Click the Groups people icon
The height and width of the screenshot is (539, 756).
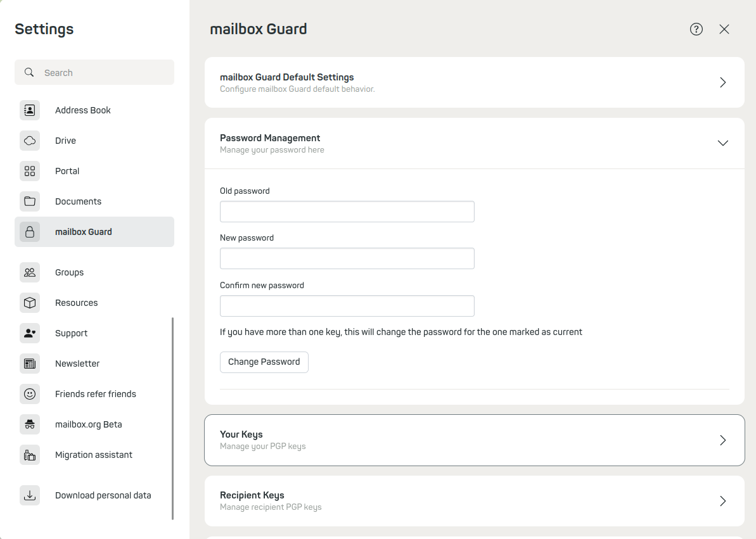point(30,272)
